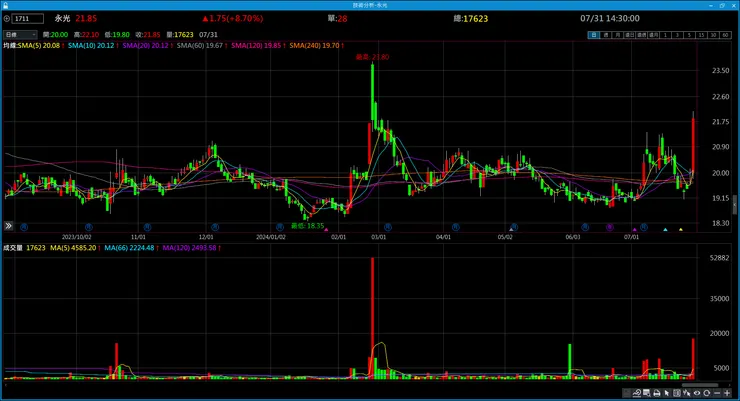Select the 30-minute period tab

(x=714, y=35)
